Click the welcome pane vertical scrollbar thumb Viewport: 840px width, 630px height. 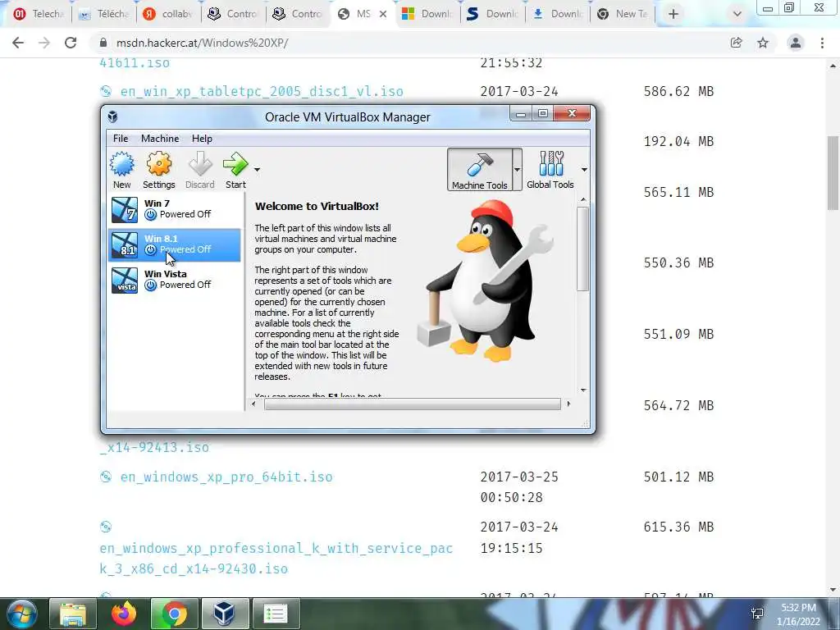tap(583, 249)
